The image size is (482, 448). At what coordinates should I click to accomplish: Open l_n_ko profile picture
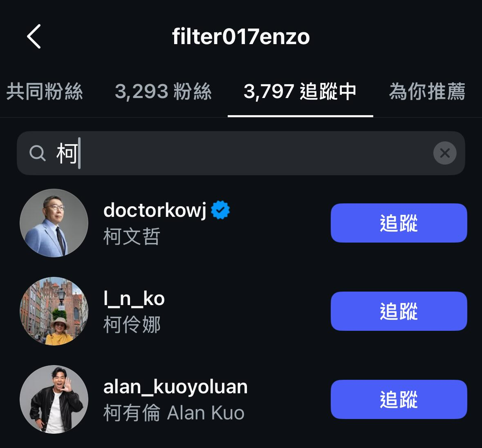pos(54,311)
